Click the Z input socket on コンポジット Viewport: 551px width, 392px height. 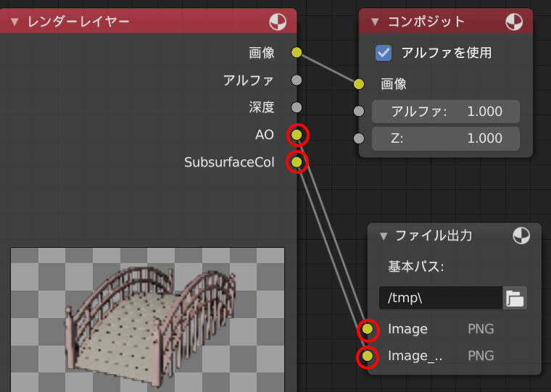coord(358,138)
